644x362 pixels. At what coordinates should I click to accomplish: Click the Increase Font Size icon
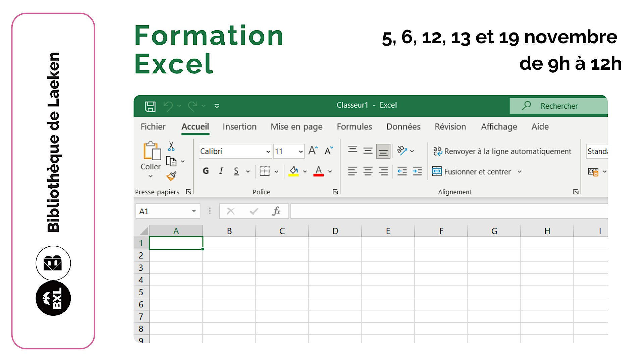(313, 150)
